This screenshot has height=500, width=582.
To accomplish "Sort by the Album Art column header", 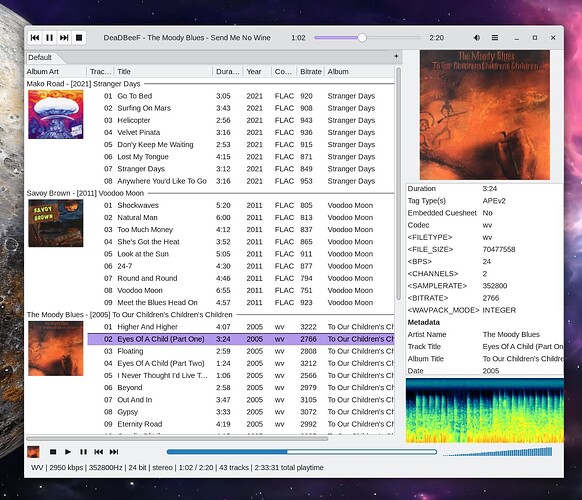I will point(56,71).
